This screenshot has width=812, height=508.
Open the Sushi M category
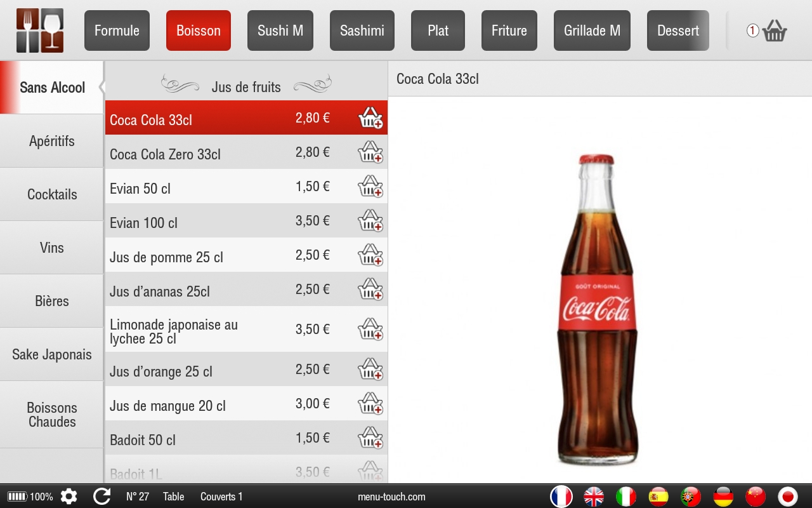[280, 30]
